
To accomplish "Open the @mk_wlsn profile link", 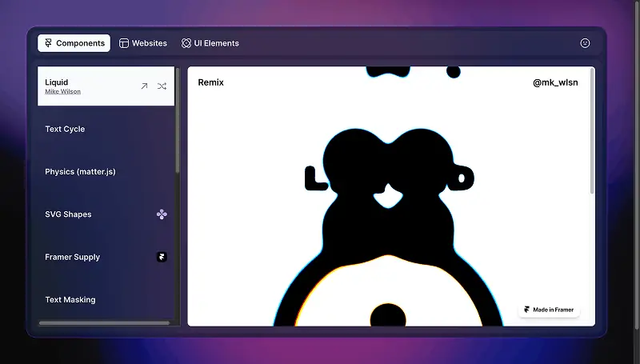I will pos(555,82).
